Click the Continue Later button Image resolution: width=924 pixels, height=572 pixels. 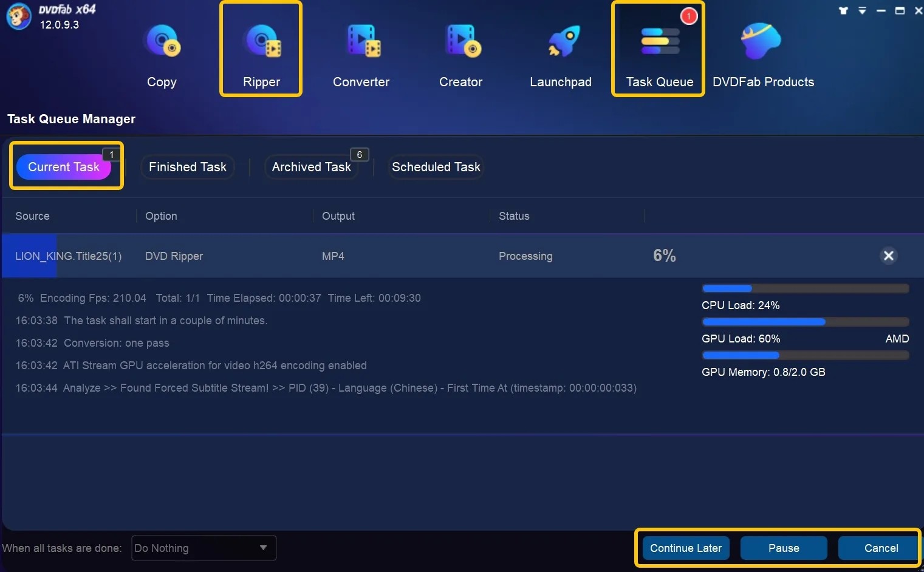686,548
